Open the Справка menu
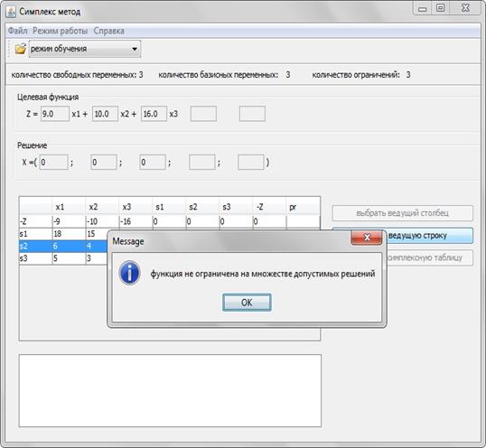Screen dimensions: 486x448 (108, 31)
